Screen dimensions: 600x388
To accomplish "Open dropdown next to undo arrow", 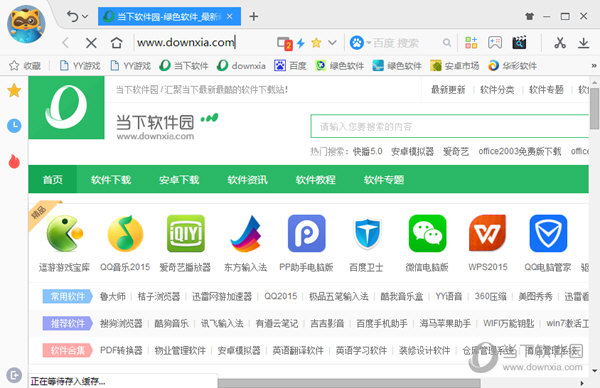I will (x=85, y=16).
